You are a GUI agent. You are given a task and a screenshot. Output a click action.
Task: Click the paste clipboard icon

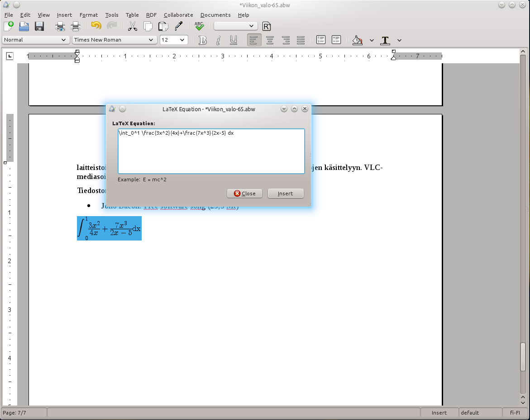tap(163, 26)
